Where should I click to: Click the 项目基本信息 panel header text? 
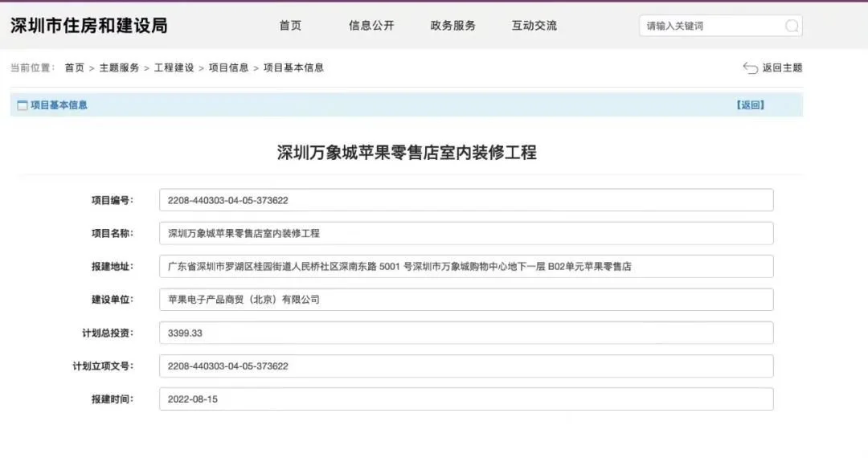point(59,105)
